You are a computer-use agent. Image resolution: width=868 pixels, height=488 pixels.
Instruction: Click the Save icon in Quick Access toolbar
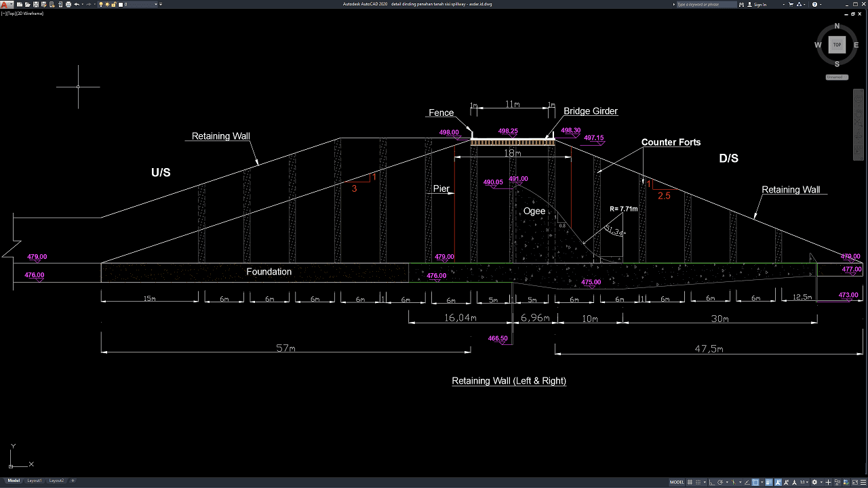(x=35, y=4)
